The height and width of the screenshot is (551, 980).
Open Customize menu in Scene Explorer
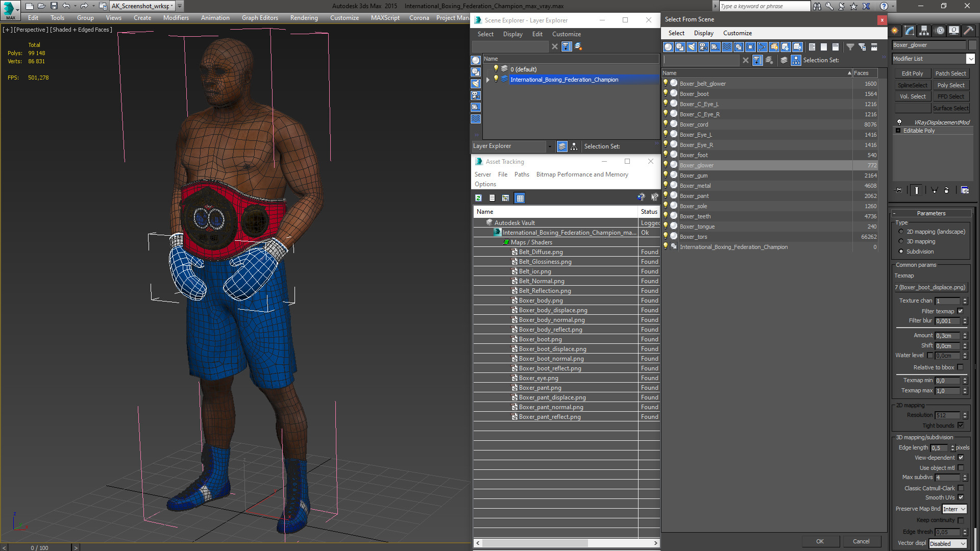[566, 34]
